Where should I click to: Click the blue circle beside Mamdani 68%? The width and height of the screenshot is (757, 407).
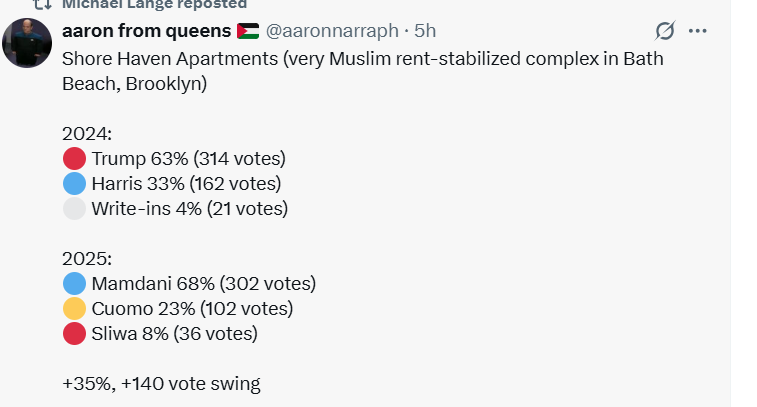tap(74, 284)
